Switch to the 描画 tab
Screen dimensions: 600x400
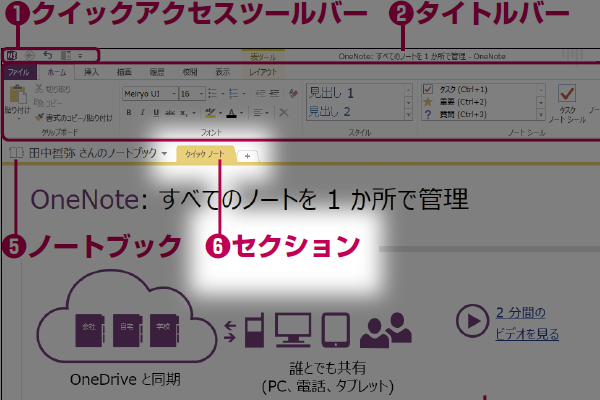pos(124,72)
